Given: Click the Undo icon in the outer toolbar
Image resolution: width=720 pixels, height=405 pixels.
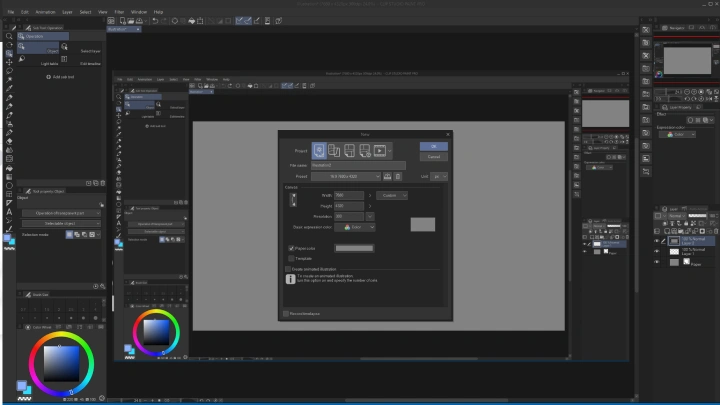Looking at the screenshot, I should click(155, 21).
